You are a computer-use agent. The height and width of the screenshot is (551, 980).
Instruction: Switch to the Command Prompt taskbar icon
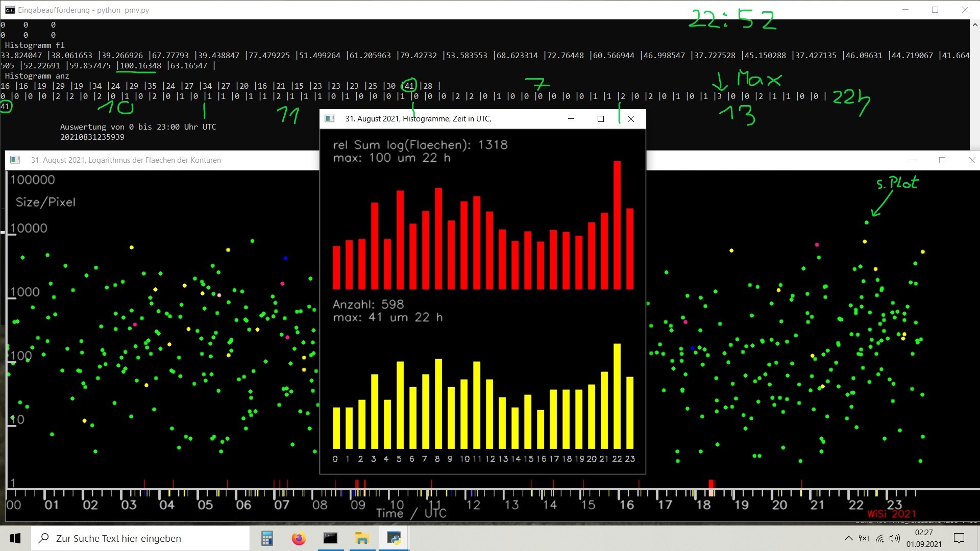pyautogui.click(x=330, y=538)
